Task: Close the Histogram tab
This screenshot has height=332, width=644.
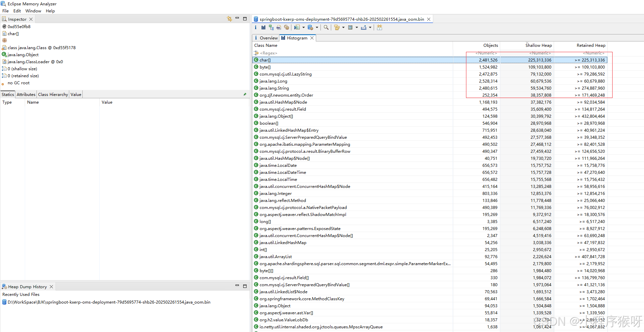Action: click(x=312, y=38)
